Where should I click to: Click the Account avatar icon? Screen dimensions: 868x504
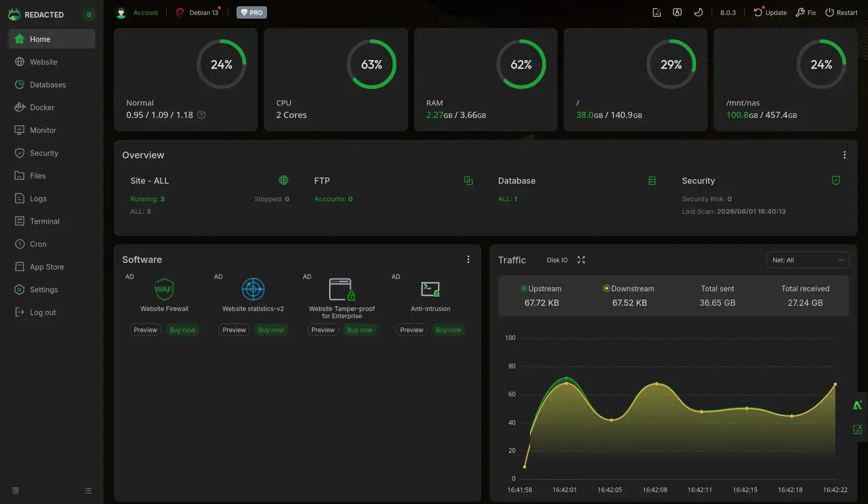pos(121,12)
